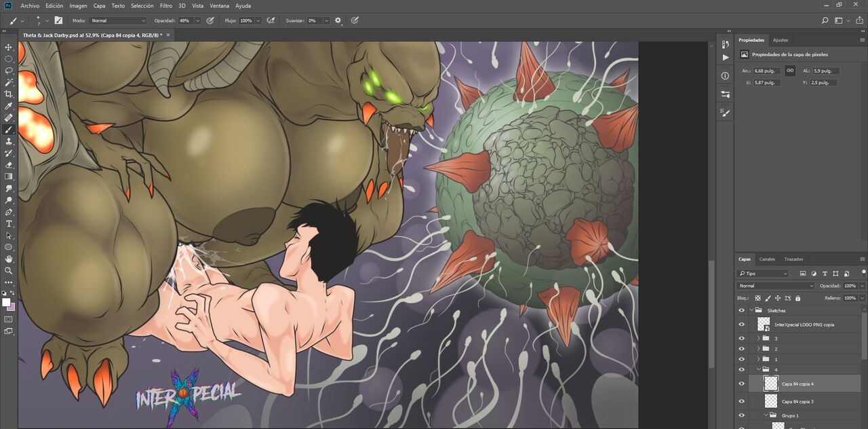Viewport: 868px width, 429px height.
Task: Click the background color swatch
Action: [x=11, y=307]
